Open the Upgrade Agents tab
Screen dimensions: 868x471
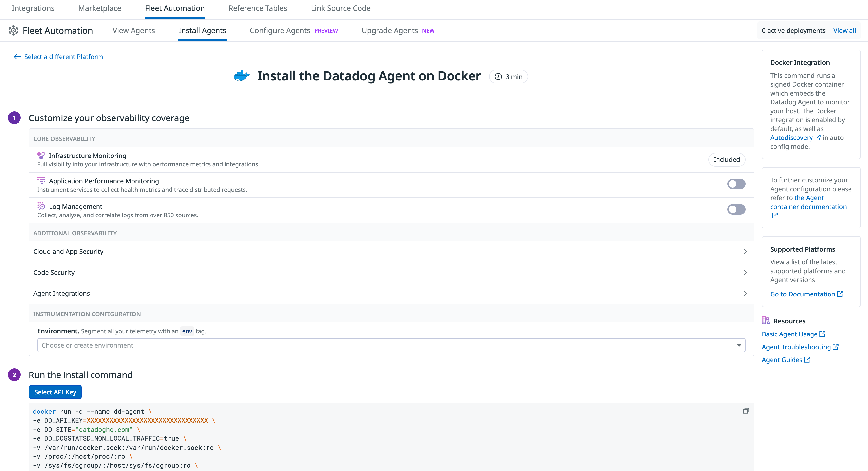point(398,30)
